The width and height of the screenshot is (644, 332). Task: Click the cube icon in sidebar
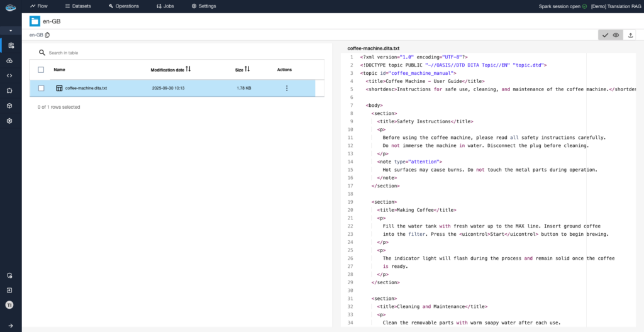click(9, 106)
